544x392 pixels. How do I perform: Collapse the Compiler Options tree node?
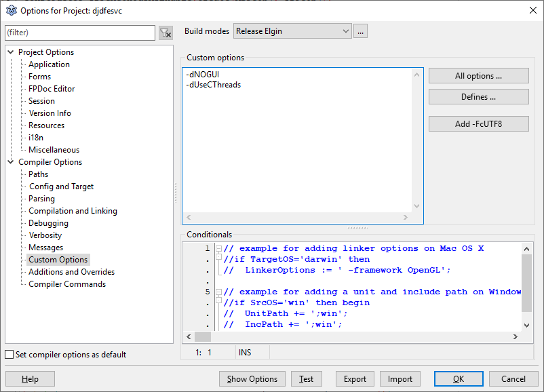(x=11, y=162)
